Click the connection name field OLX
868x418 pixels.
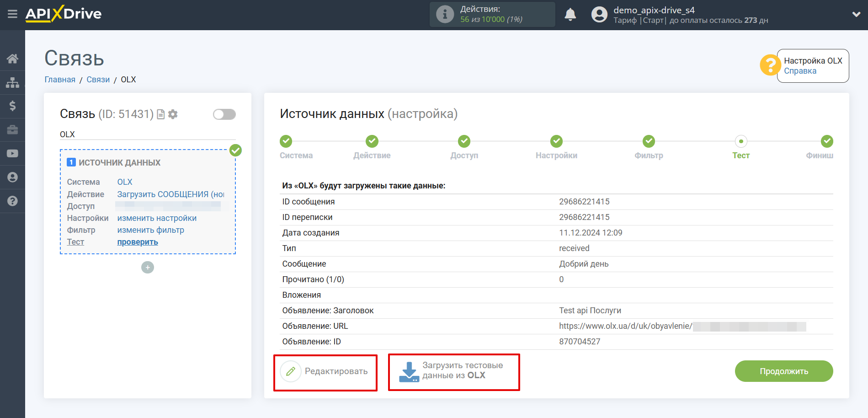148,134
